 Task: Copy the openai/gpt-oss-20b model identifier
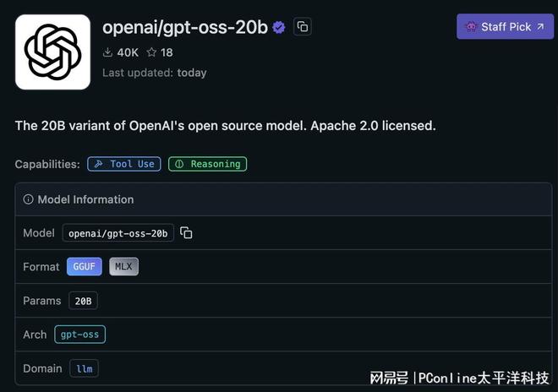pos(186,233)
